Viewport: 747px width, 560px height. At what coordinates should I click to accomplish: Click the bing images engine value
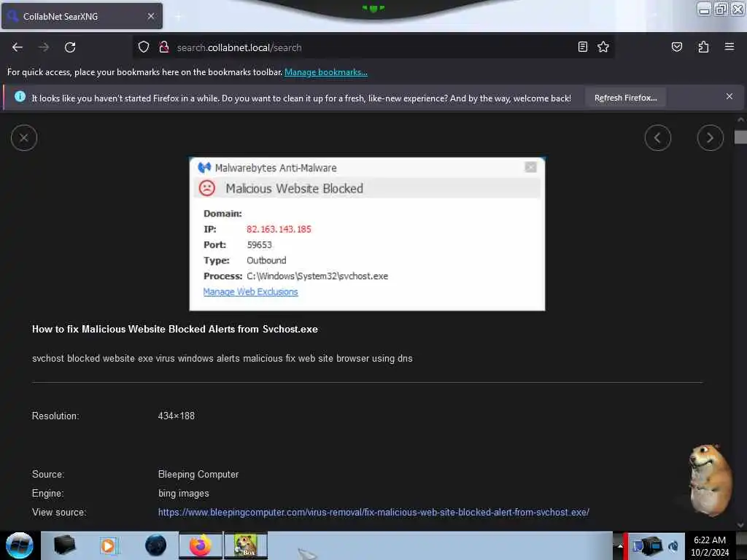click(183, 494)
